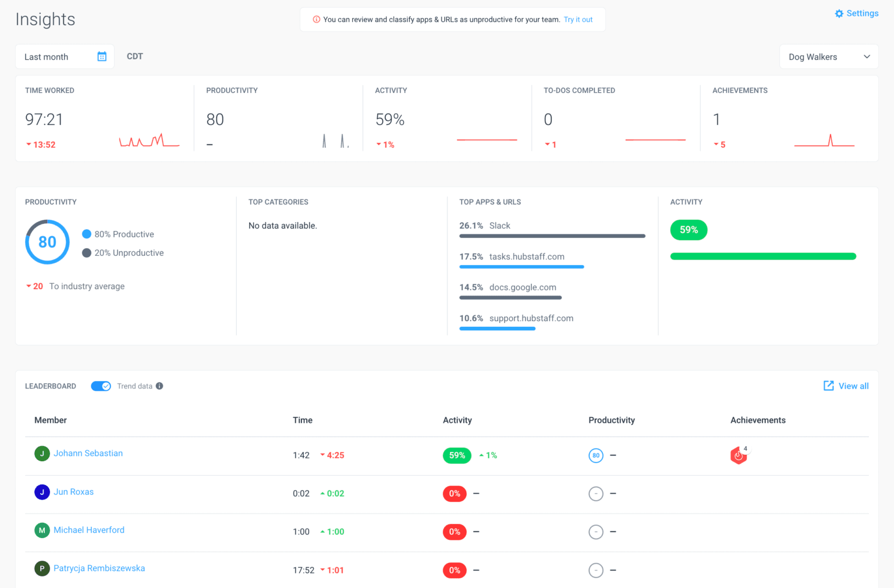894x588 pixels.
Task: Click Patrycja Rembiszewska's P avatar
Action: point(42,569)
